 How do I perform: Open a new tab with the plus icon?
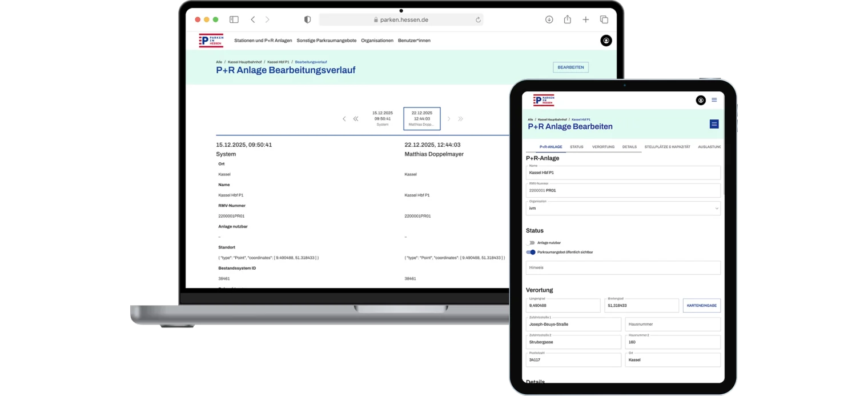pos(585,19)
